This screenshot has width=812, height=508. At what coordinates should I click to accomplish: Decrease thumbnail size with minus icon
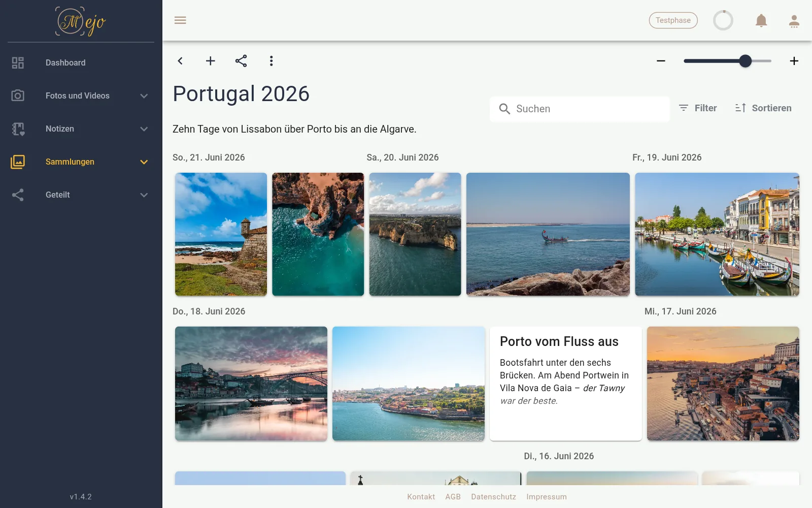pos(661,61)
